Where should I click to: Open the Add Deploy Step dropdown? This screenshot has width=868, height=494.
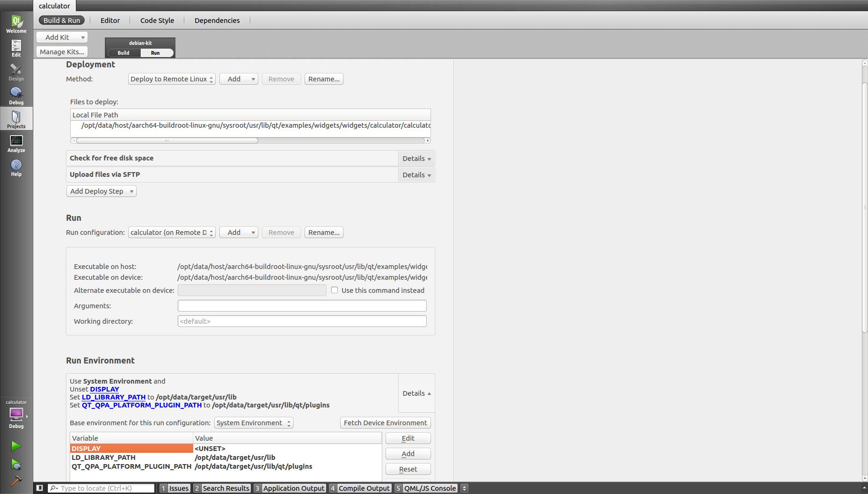[101, 191]
